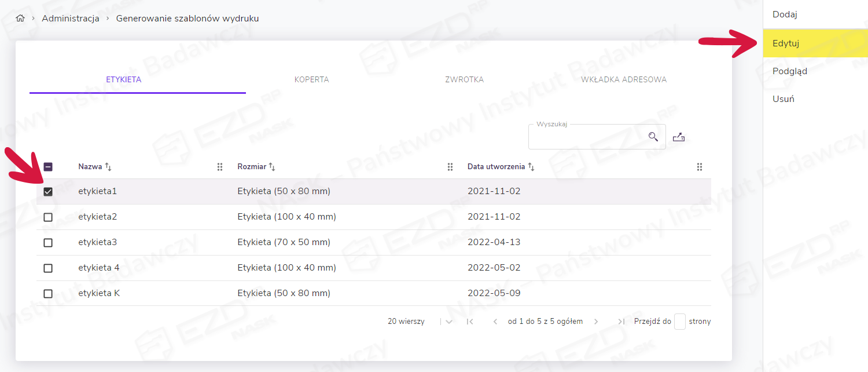
Task: Select the etykieta3 row checkbox
Action: tap(48, 243)
